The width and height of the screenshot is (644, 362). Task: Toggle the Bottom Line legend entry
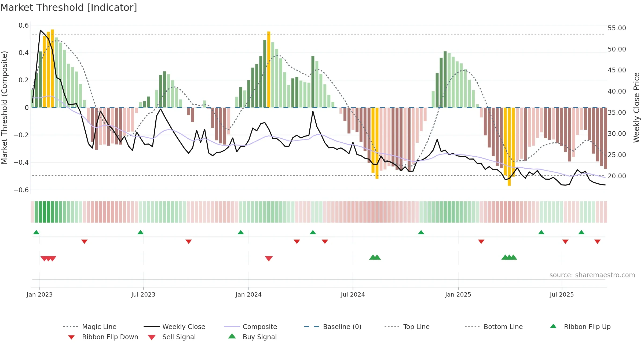click(494, 327)
